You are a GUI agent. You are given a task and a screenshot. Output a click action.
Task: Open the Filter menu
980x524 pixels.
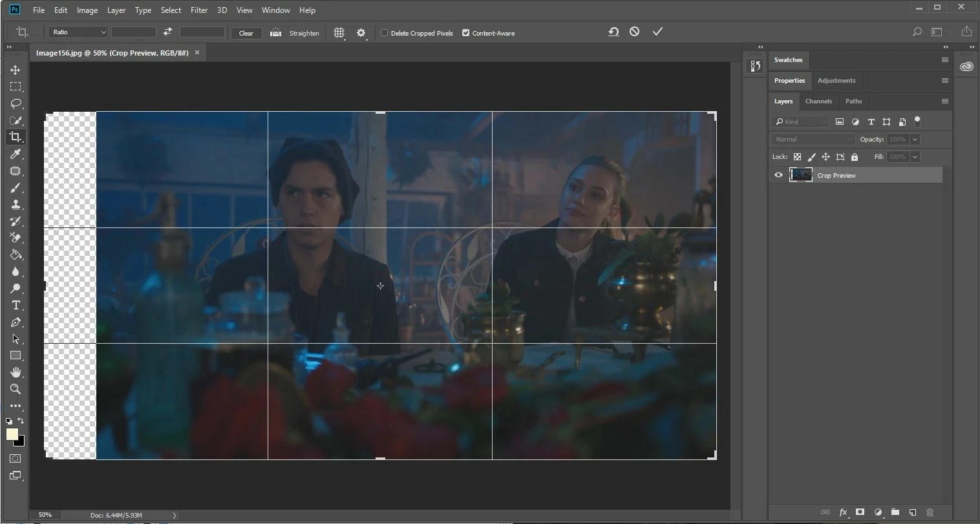(x=199, y=10)
